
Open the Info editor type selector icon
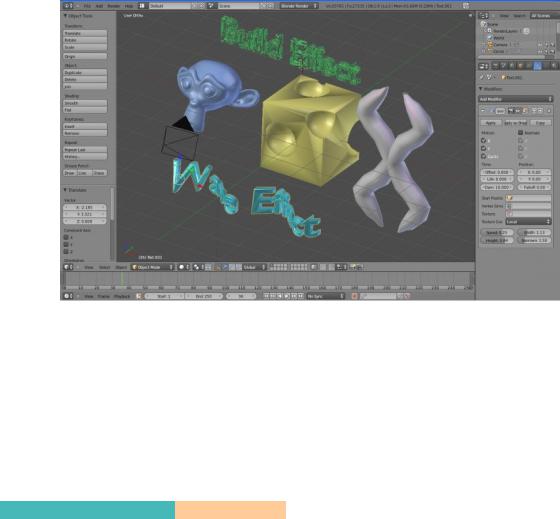[67, 6]
